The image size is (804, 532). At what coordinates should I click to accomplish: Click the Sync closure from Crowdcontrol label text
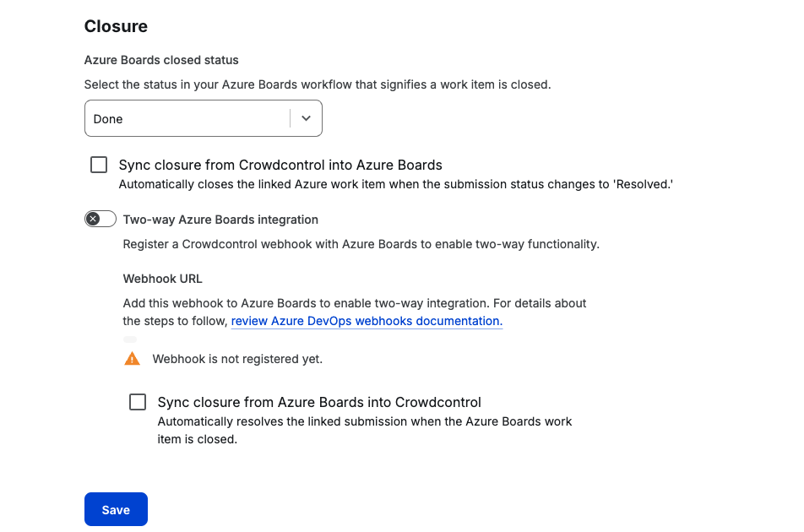[280, 165]
